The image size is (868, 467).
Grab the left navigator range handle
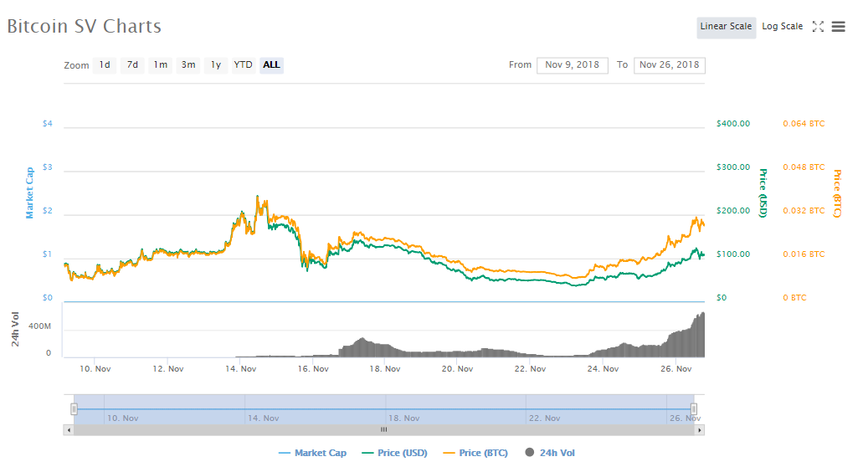(x=74, y=409)
